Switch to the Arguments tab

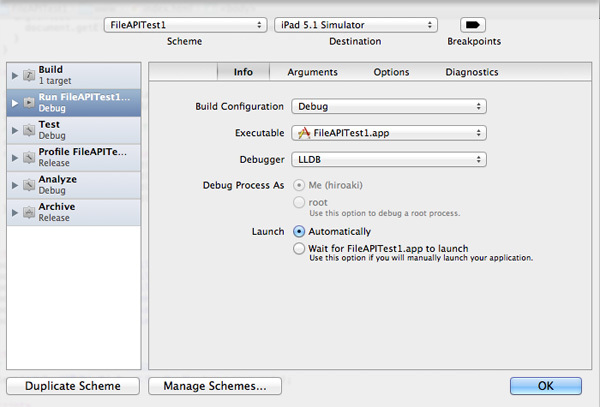(313, 72)
